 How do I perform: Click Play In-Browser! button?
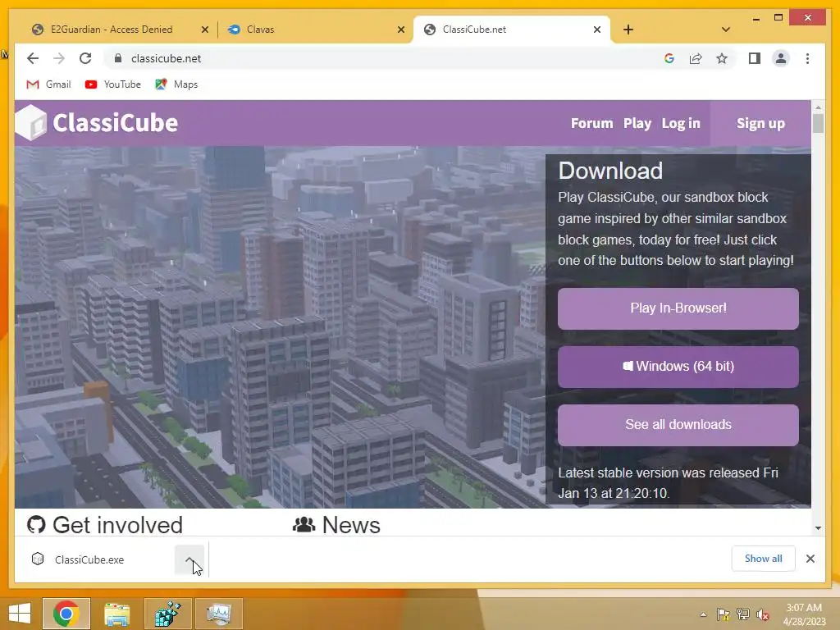pyautogui.click(x=678, y=308)
